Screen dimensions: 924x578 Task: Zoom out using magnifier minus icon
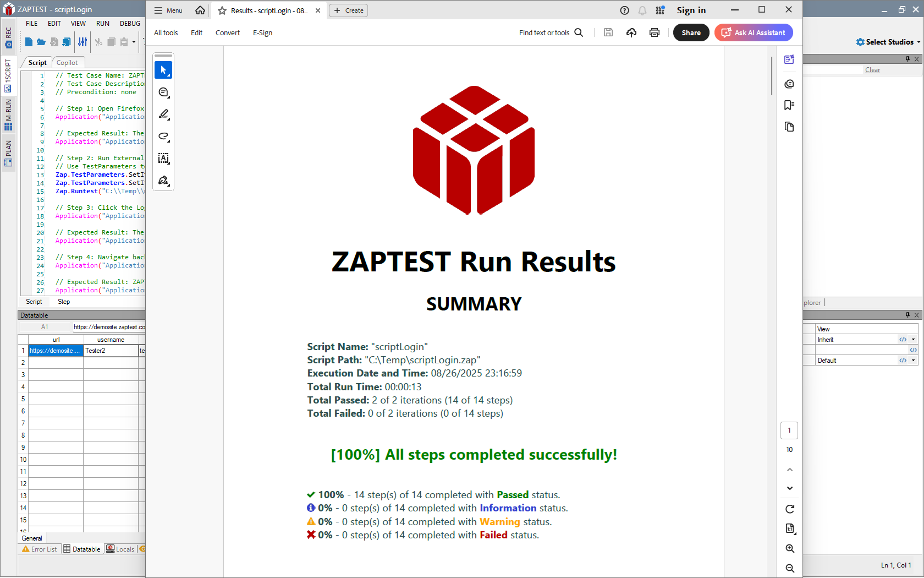point(790,569)
